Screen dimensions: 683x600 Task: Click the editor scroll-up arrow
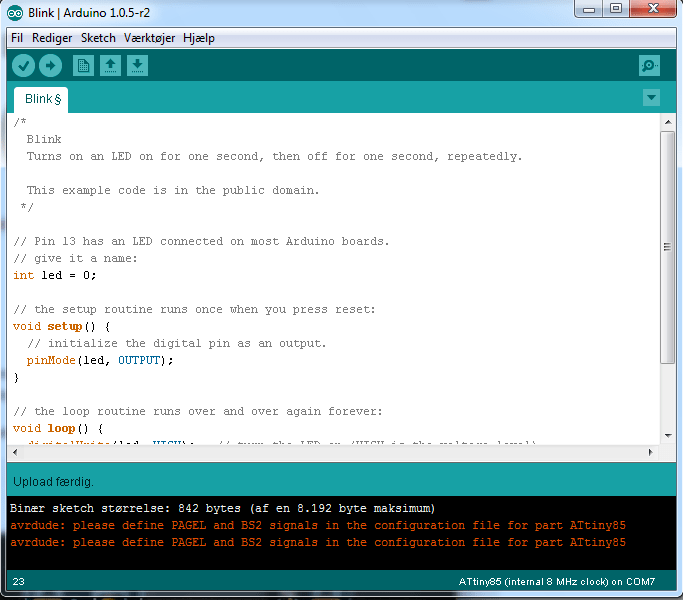pos(668,122)
